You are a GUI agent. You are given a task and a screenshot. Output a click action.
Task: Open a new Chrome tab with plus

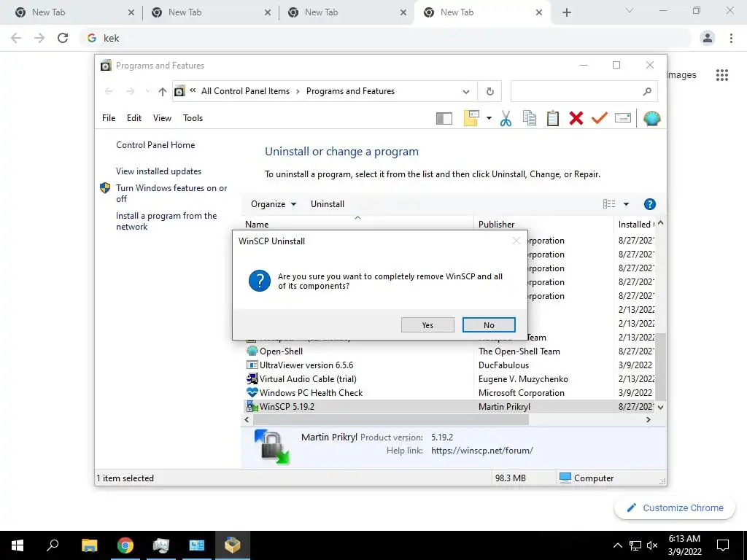click(566, 12)
